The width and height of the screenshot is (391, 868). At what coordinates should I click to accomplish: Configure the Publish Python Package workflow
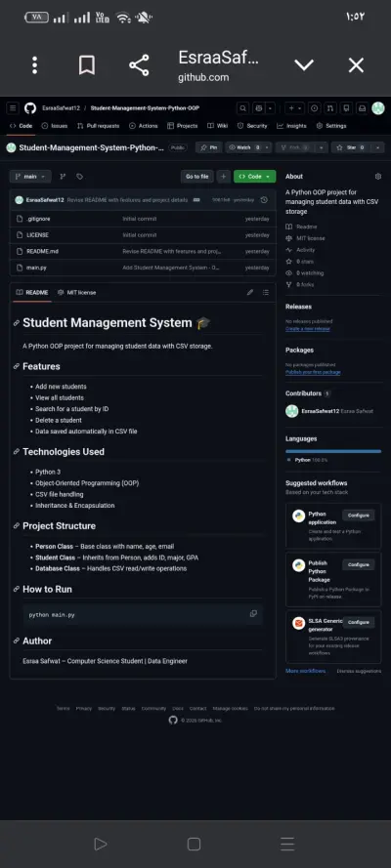[359, 564]
